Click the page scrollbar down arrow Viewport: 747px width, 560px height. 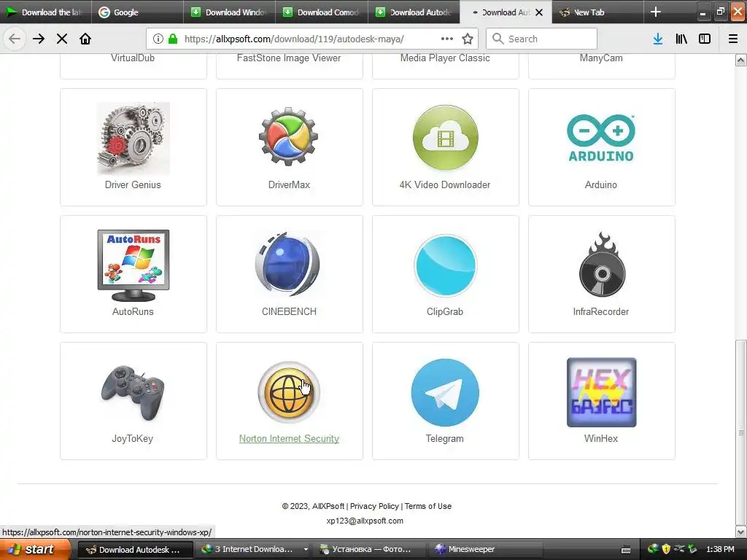tap(741, 532)
